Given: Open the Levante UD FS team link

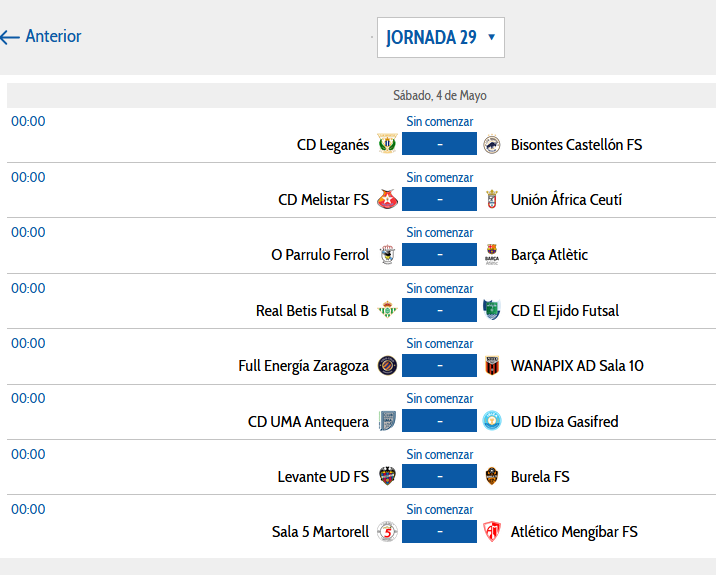Looking at the screenshot, I should pos(323,476).
